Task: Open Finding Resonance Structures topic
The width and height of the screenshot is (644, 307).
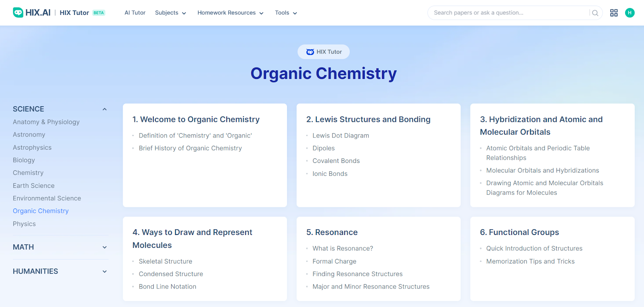Action: pyautogui.click(x=357, y=274)
